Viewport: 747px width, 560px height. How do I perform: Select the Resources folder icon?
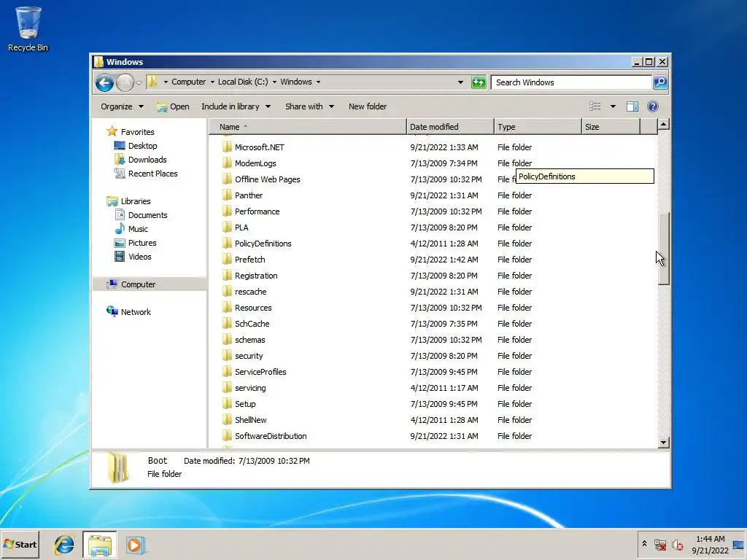(227, 307)
